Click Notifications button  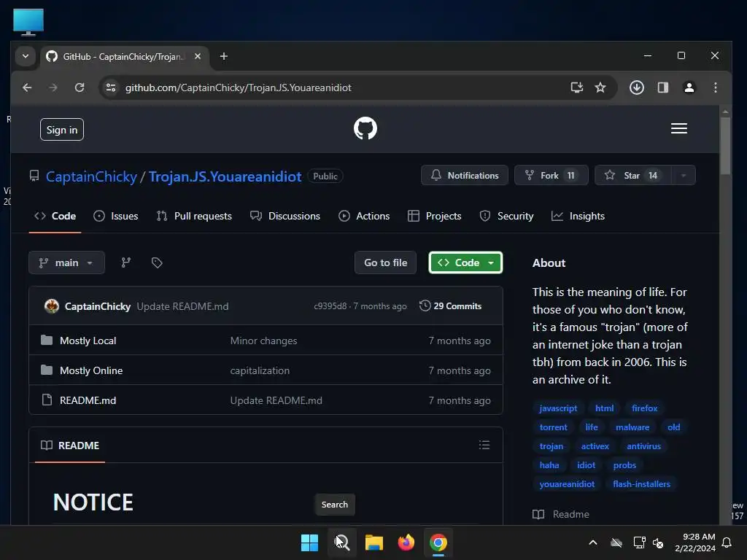(465, 175)
